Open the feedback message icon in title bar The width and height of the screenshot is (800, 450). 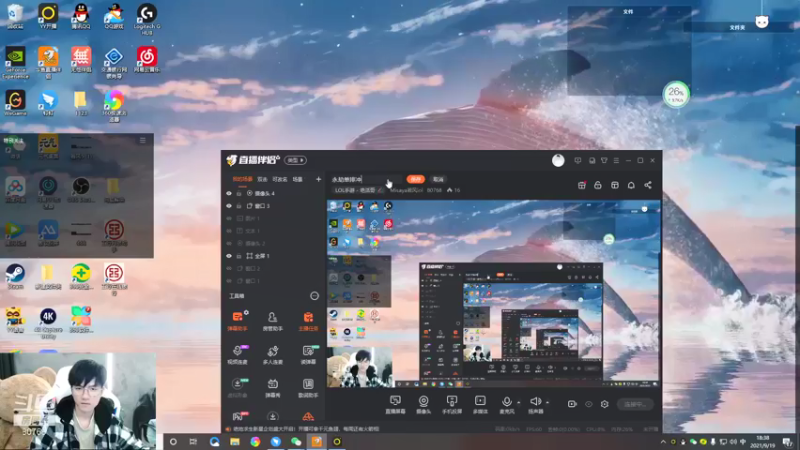[x=578, y=160]
